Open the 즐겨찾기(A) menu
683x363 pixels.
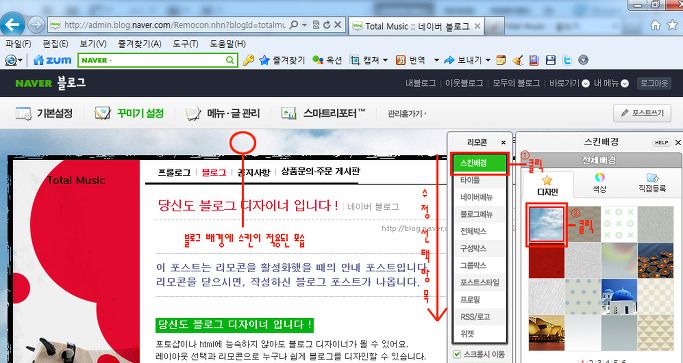139,44
